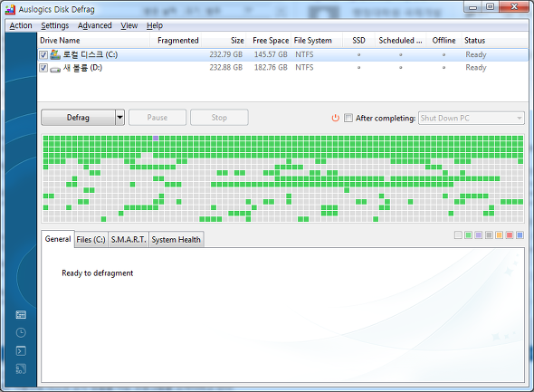Viewport: 534px width, 392px height.
Task: Click the red legend color swatch
Action: point(510,235)
